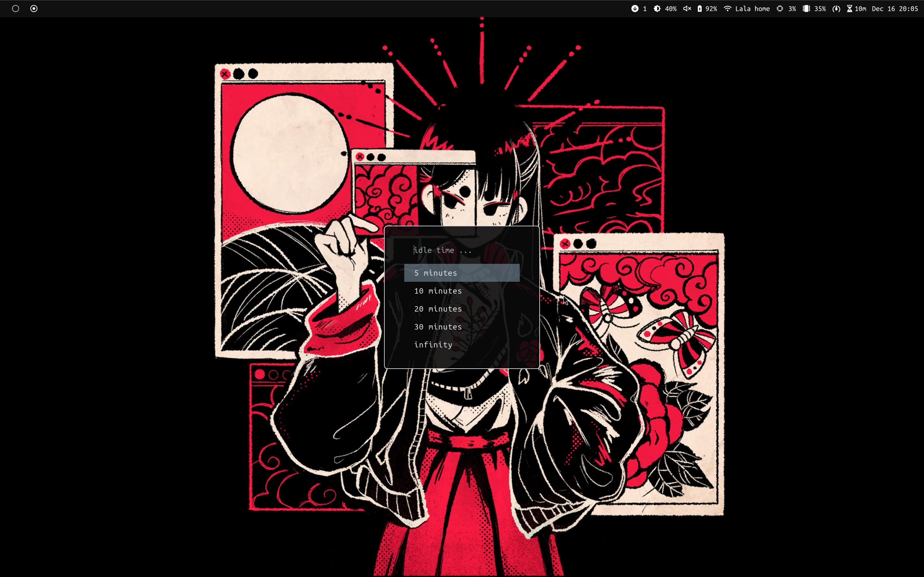Click the brightness sun icon in the status bar
This screenshot has height=577, width=924.
[656, 8]
